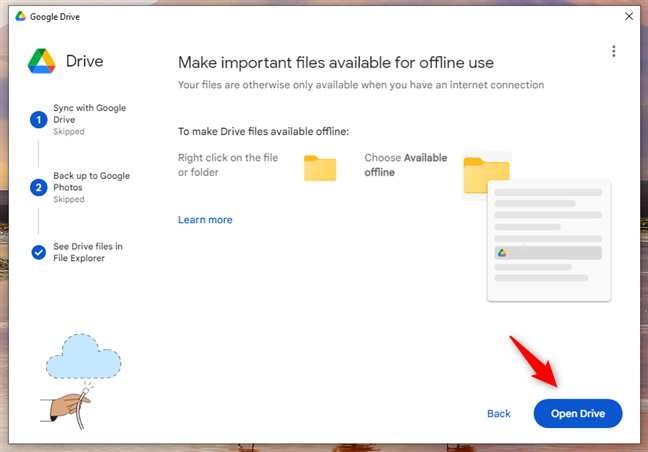Click the Choose Available offline text

(x=405, y=165)
